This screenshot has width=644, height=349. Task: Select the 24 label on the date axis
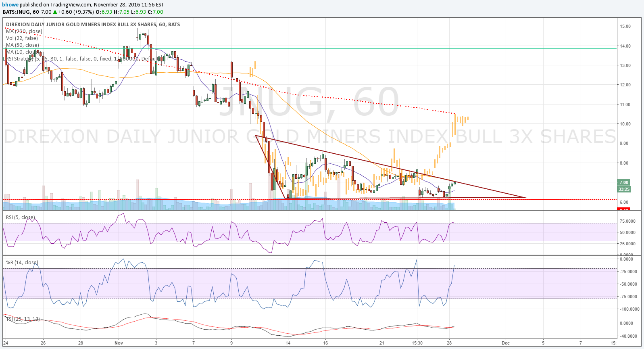point(6,343)
